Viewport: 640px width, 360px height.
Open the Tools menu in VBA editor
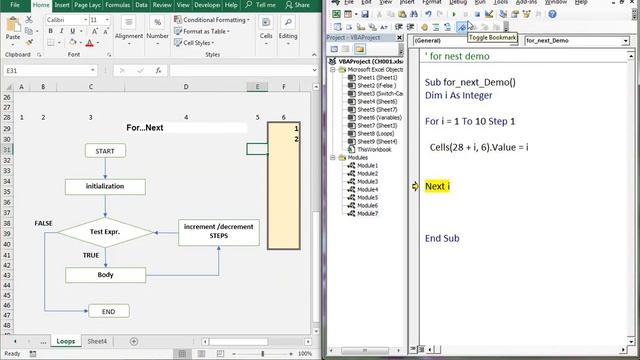[500, 2]
